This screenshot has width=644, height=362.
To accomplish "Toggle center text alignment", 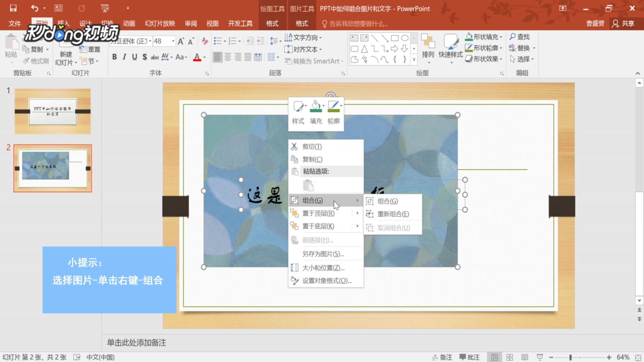I will [228, 57].
